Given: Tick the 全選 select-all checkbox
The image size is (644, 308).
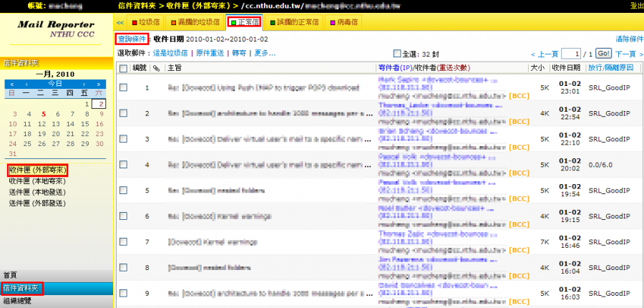Looking at the screenshot, I should 398,54.
